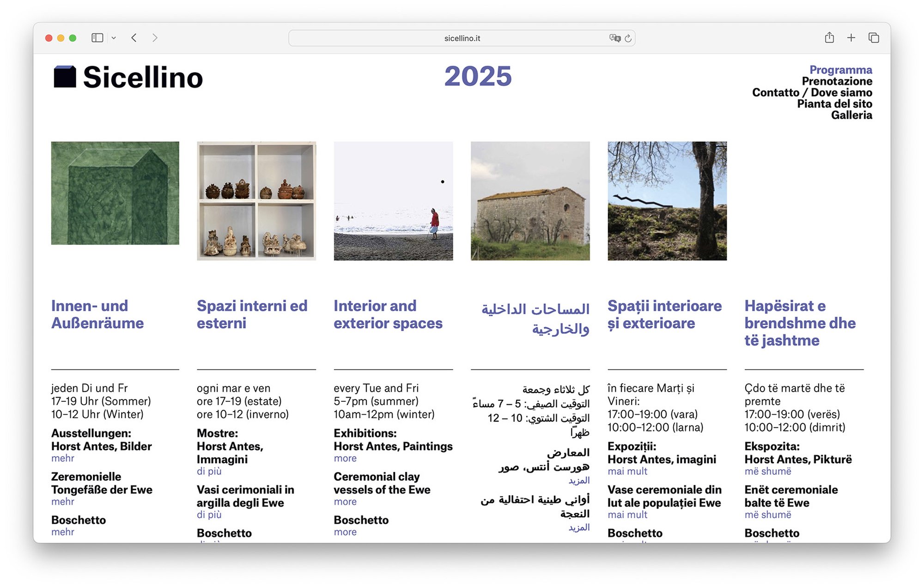The width and height of the screenshot is (924, 587).
Task: Click the translate page icon in address bar
Action: pos(614,38)
